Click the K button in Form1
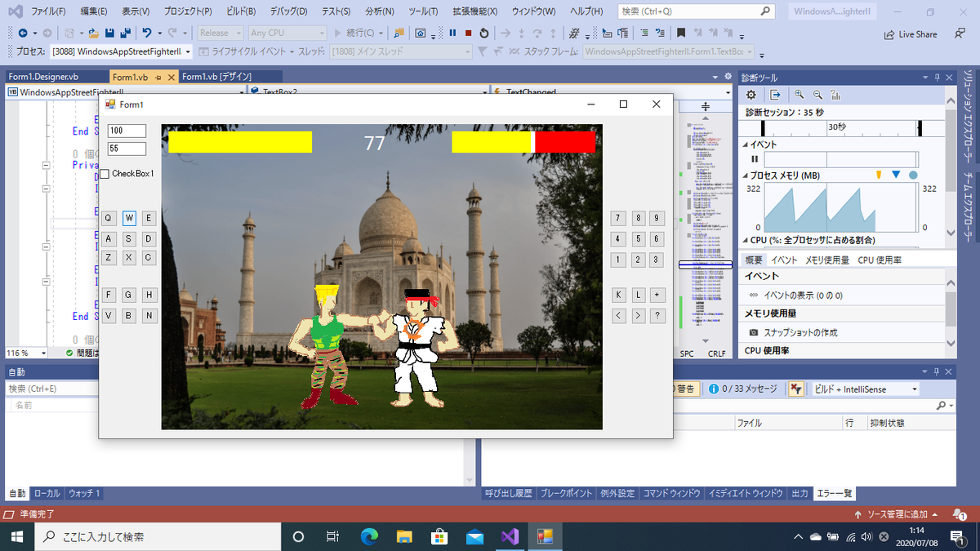Screen dimensions: 980x551 [618, 295]
